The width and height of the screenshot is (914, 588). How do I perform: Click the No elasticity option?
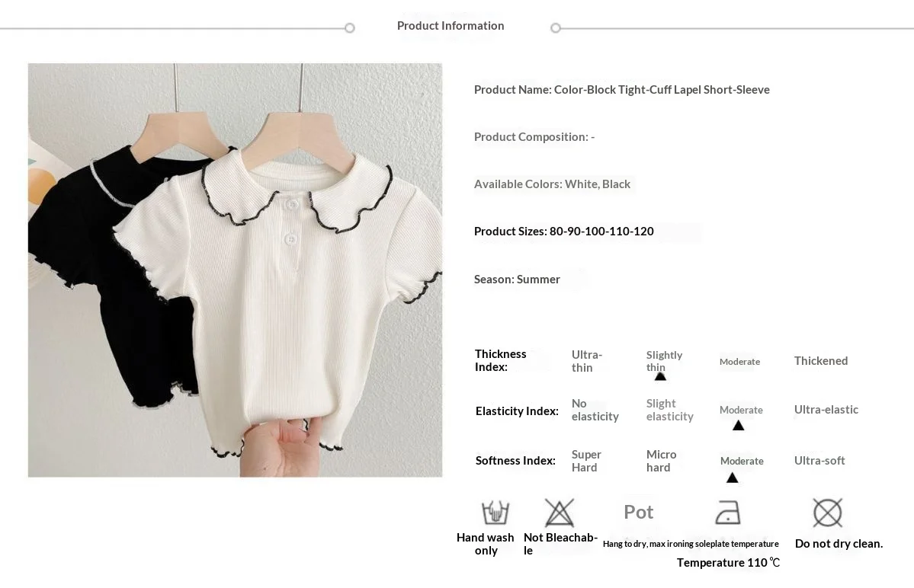pos(595,410)
